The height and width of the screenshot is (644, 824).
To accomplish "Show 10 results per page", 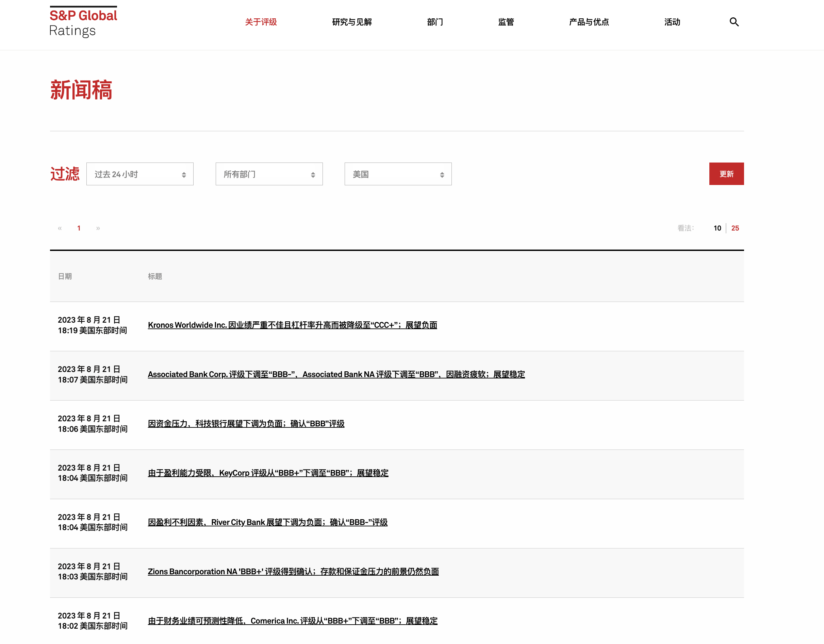I will pos(717,228).
